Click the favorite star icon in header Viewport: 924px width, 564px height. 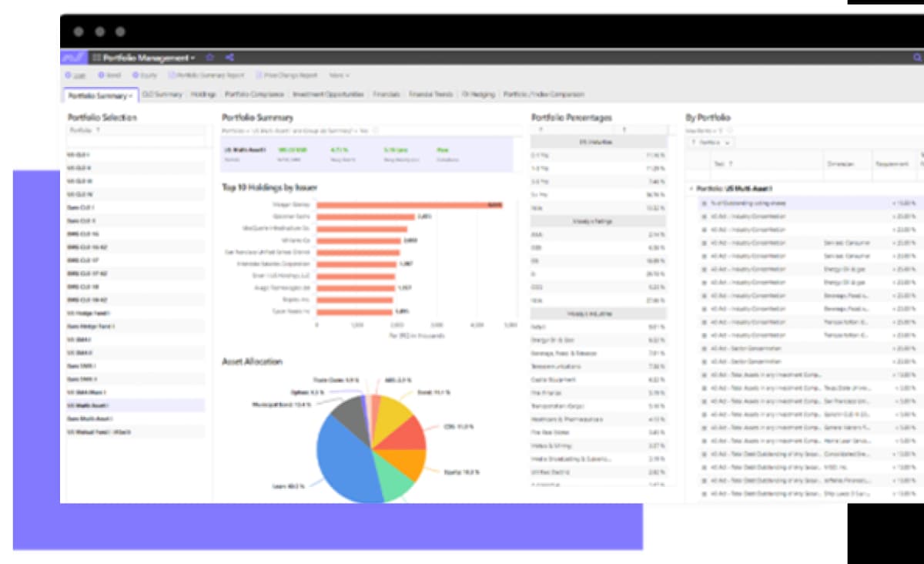pos(209,58)
